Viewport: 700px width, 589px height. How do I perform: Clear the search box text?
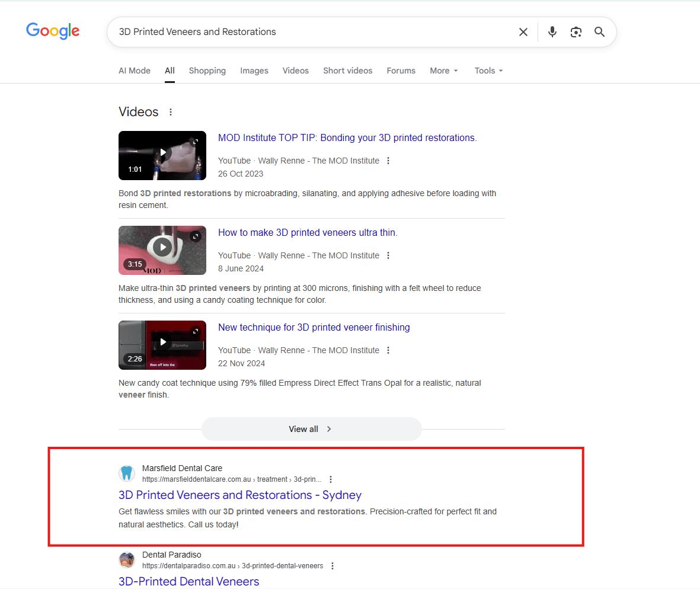pyautogui.click(x=523, y=32)
